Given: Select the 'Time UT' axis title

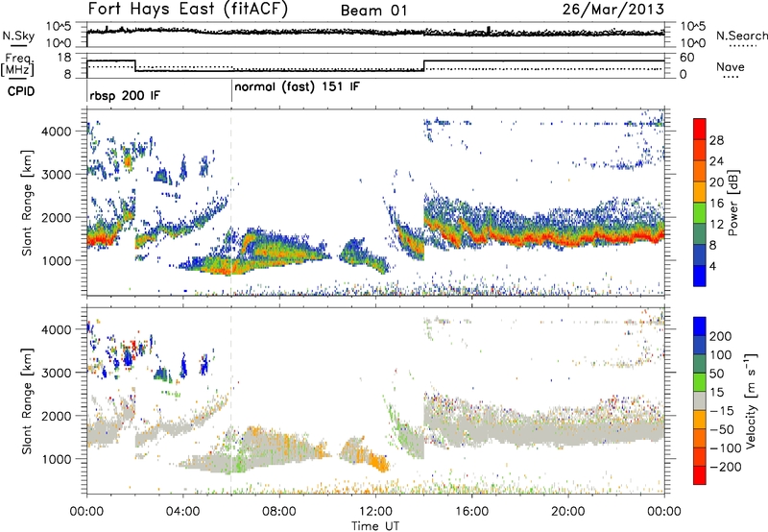Looking at the screenshot, I should (x=375, y=526).
